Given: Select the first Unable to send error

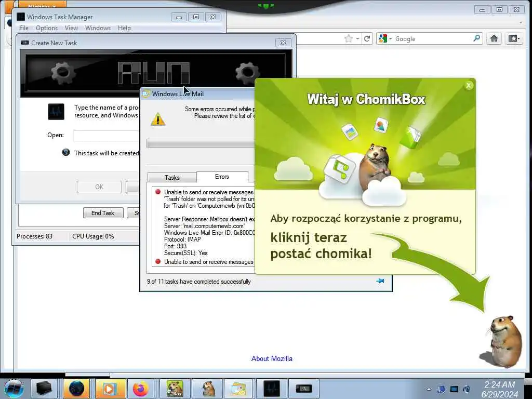Looking at the screenshot, I should [x=209, y=192].
